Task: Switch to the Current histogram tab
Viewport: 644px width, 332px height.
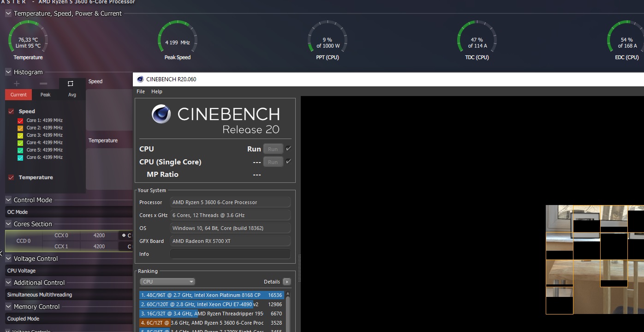Action: tap(18, 95)
